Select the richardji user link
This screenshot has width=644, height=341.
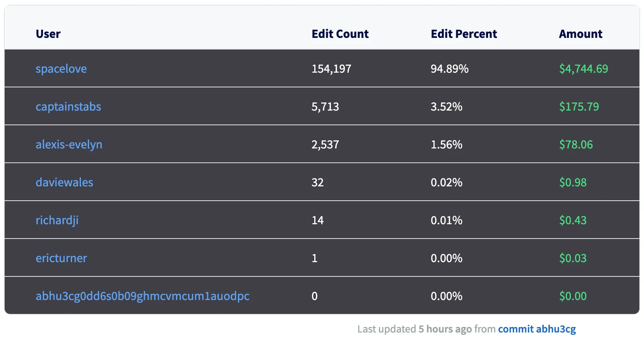coord(57,220)
